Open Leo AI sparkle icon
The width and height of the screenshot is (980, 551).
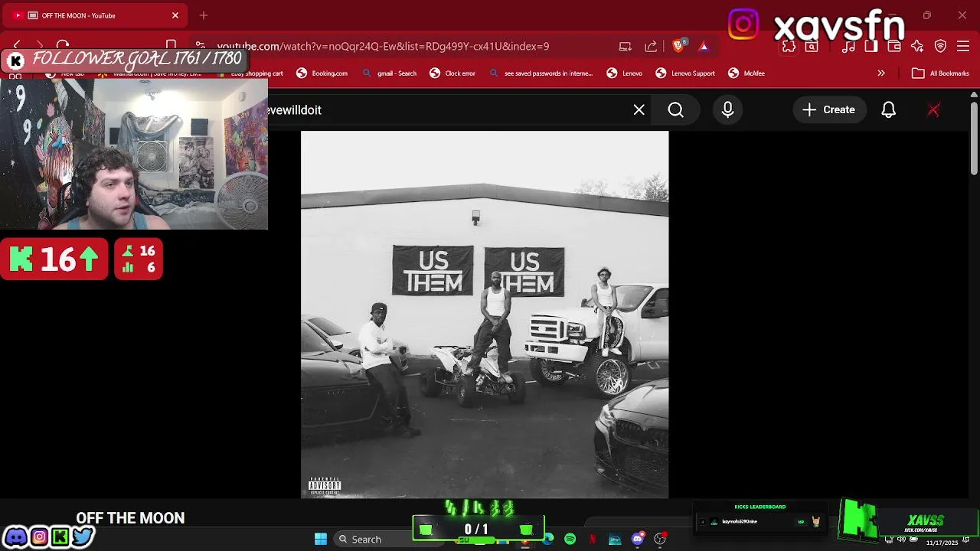pos(917,47)
